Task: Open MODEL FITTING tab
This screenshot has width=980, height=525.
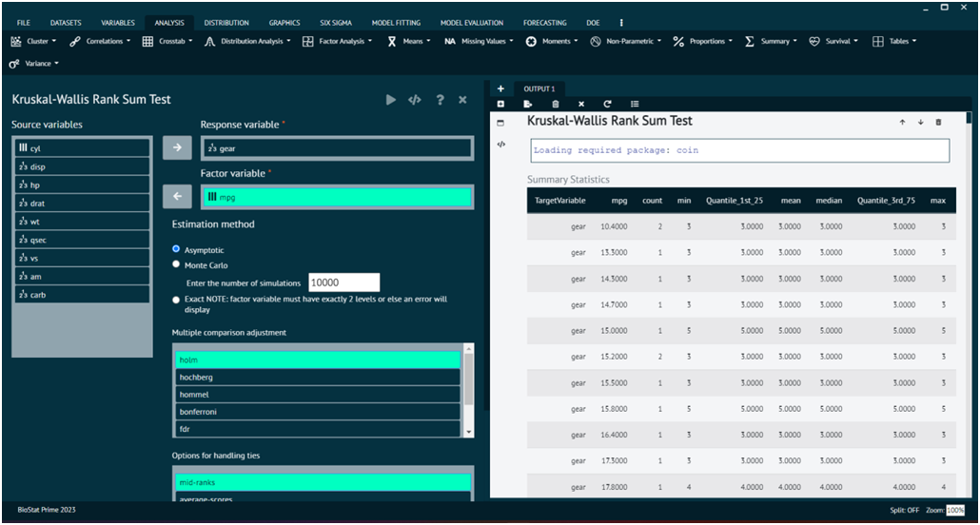Action: pyautogui.click(x=396, y=23)
